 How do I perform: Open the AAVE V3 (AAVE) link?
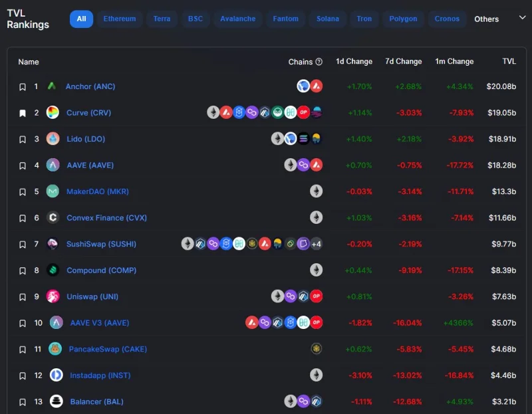[100, 323]
